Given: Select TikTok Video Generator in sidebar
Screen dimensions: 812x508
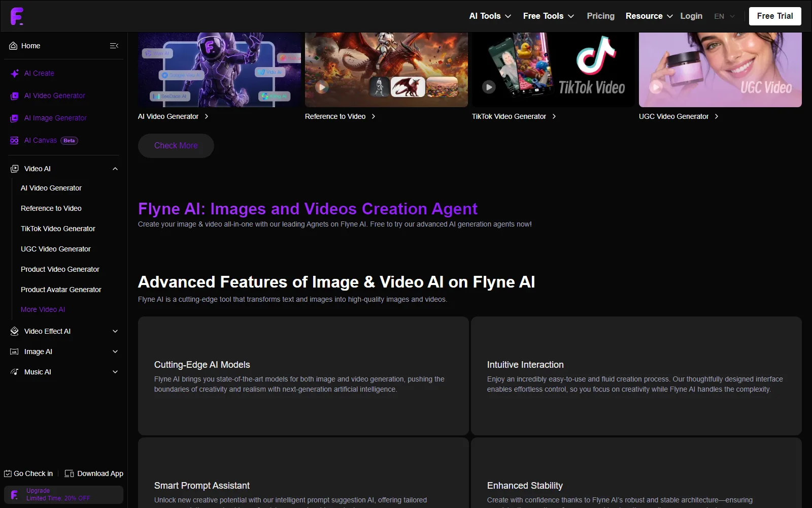Looking at the screenshot, I should [58, 229].
